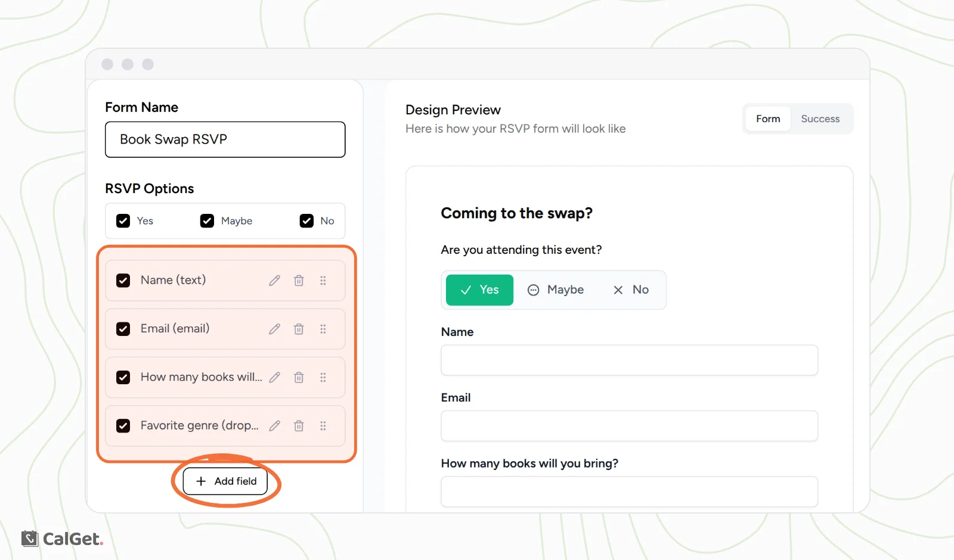Grab the drag handle of Name (text) row
Screen dimensions: 954x560
[x=323, y=281]
